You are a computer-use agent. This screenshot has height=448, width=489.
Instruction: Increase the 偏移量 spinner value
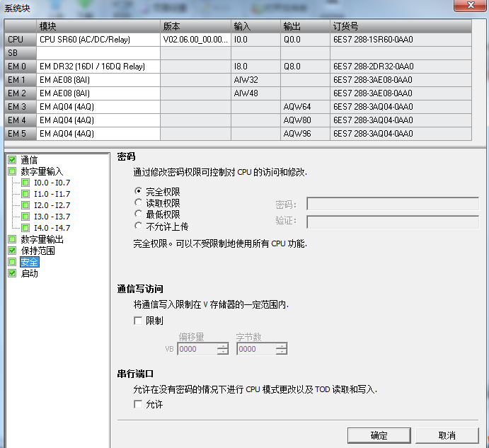pyautogui.click(x=223, y=346)
